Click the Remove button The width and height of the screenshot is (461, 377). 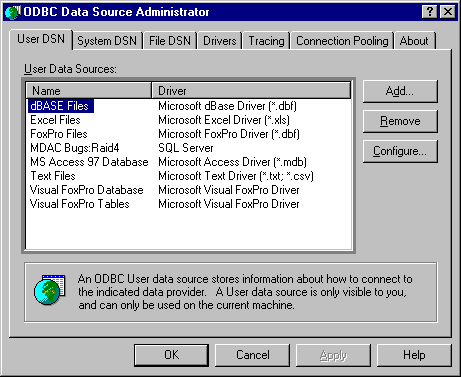point(400,121)
